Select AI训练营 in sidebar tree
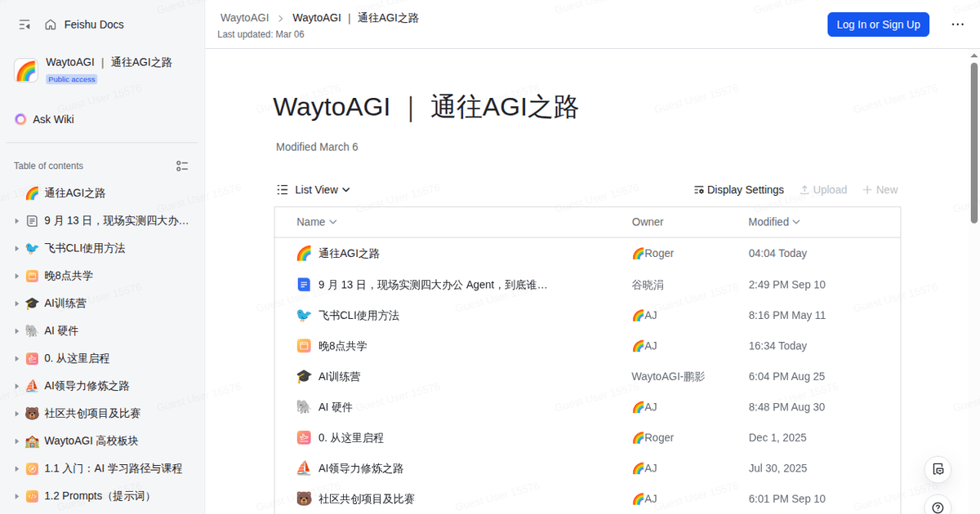This screenshot has width=980, height=514. pos(65,304)
